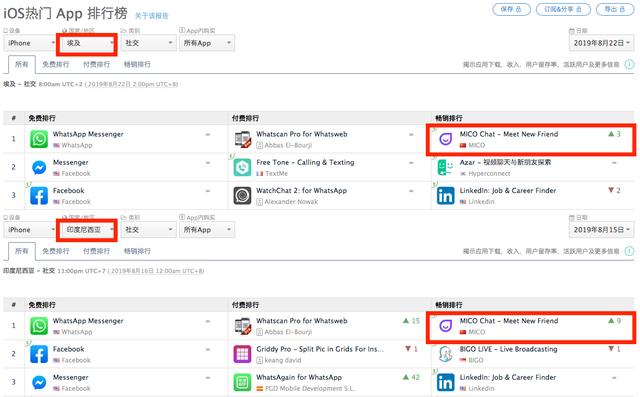Select 畅销排行 tab in the 埃及 report
This screenshot has height=397, width=640.
[x=137, y=64]
